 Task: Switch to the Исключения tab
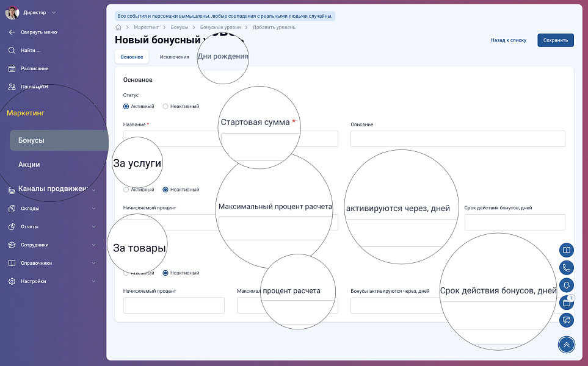(x=174, y=57)
